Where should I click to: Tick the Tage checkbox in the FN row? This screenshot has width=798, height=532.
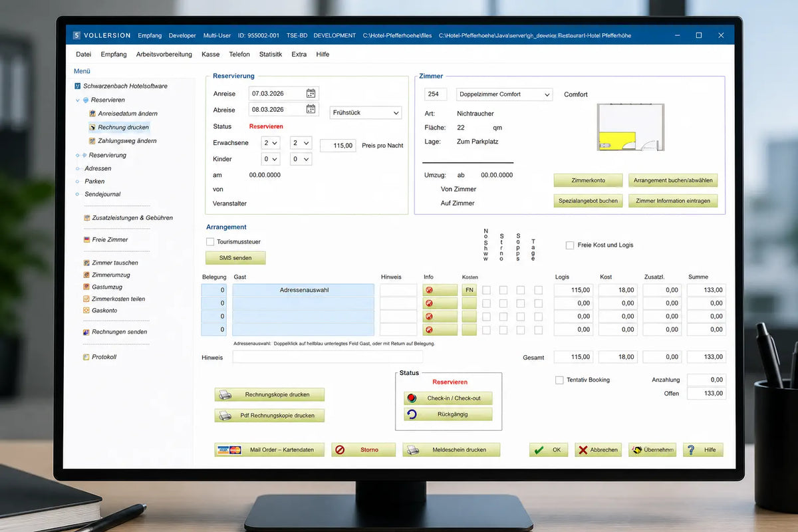[x=538, y=290]
